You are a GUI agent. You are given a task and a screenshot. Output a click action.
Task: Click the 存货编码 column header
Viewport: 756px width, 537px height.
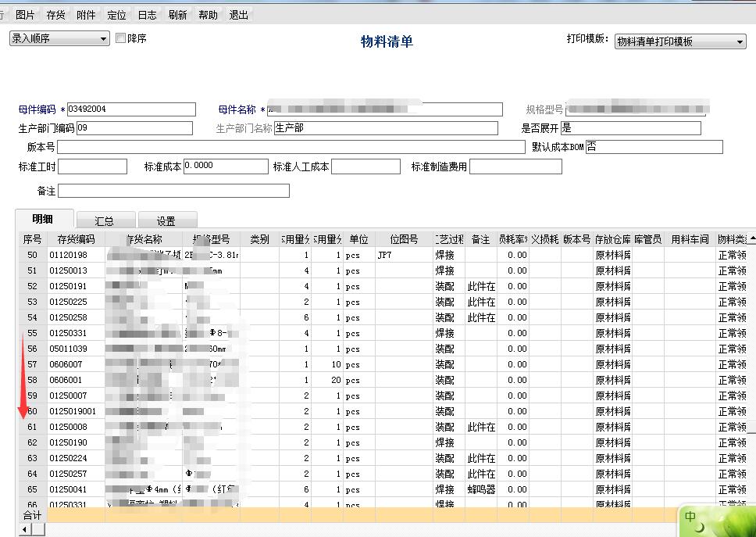pyautogui.click(x=76, y=239)
